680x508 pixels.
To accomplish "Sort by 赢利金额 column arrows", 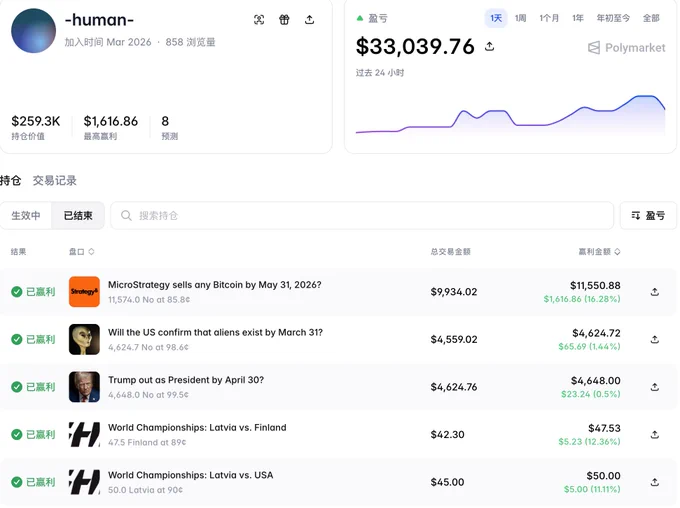I will tap(617, 252).
